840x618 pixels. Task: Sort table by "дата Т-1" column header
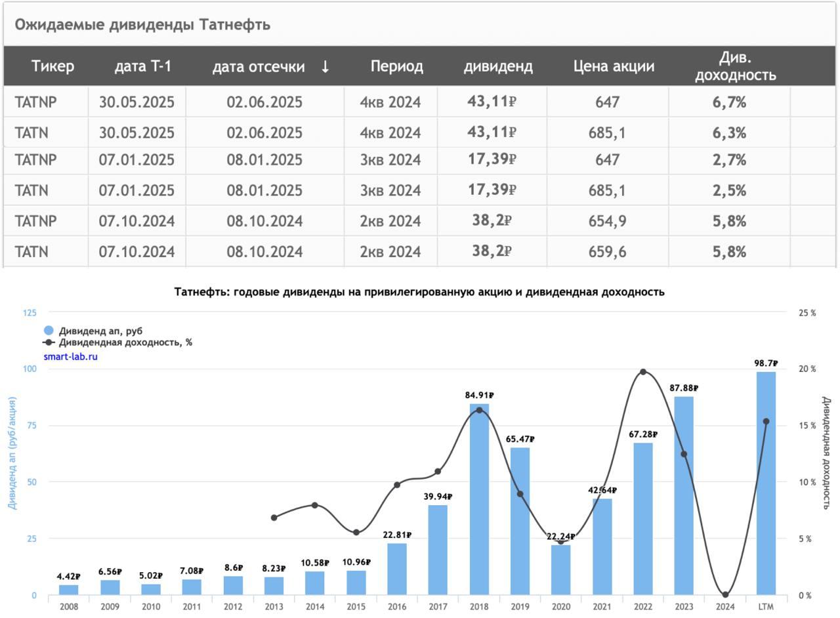pos(142,66)
